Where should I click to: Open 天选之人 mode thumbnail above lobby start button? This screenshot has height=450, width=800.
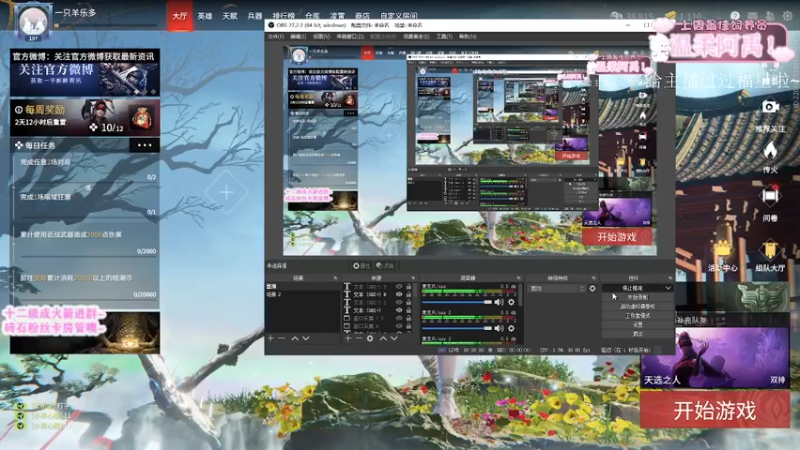tap(715, 358)
